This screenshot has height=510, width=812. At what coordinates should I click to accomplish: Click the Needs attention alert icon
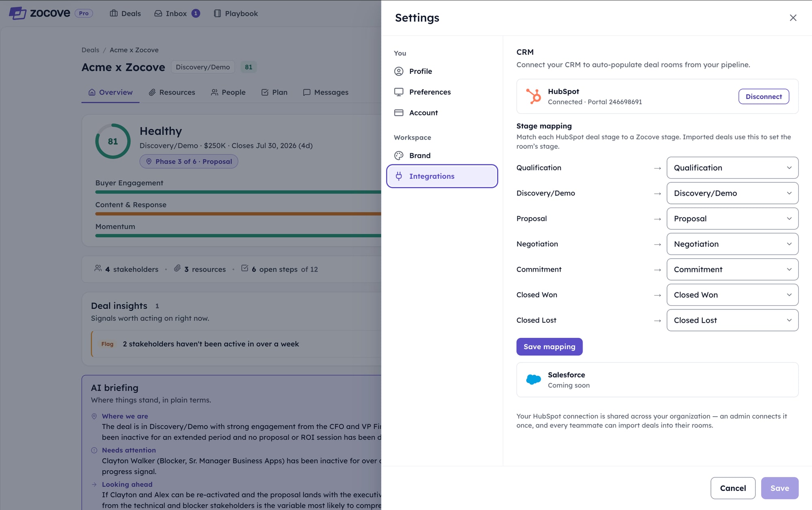[94, 450]
